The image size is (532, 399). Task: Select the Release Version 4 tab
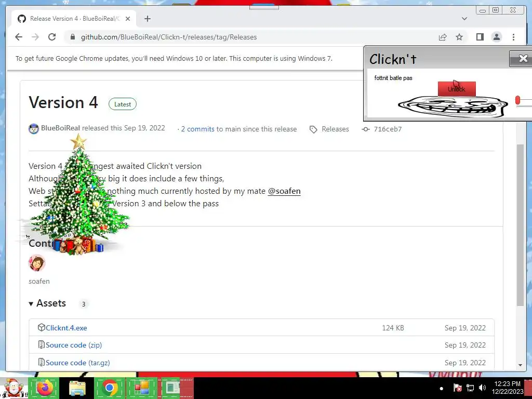tap(74, 19)
